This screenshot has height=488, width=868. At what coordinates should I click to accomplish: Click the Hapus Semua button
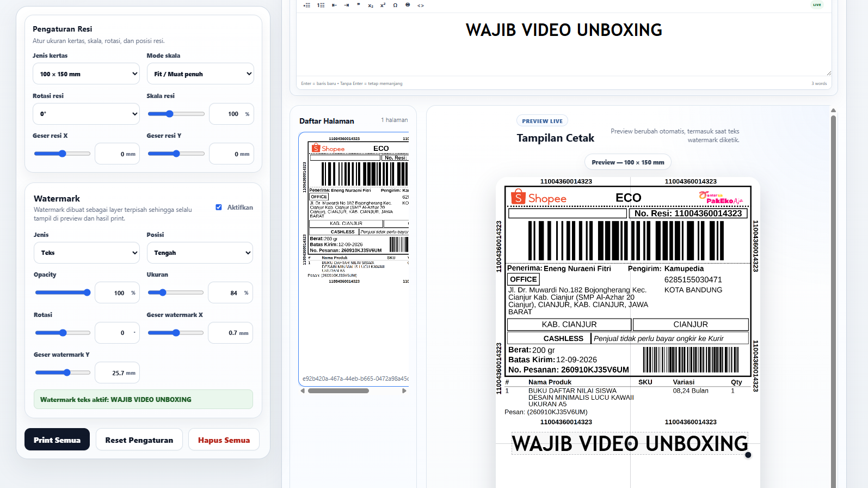click(x=224, y=440)
